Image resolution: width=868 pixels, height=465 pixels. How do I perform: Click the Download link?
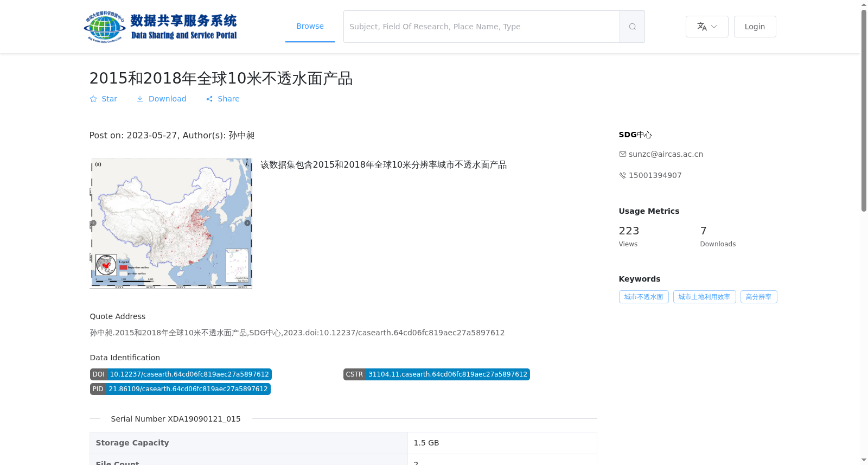pyautogui.click(x=161, y=99)
